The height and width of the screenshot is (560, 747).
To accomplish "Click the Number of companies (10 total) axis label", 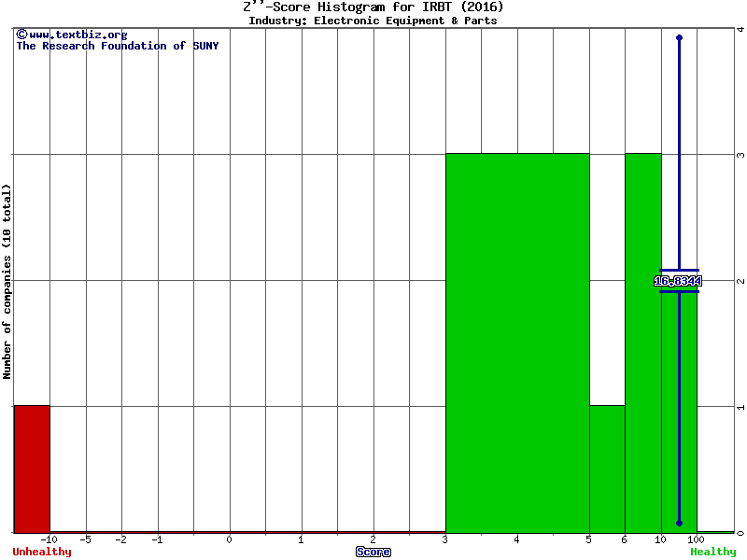I will pyautogui.click(x=7, y=281).
